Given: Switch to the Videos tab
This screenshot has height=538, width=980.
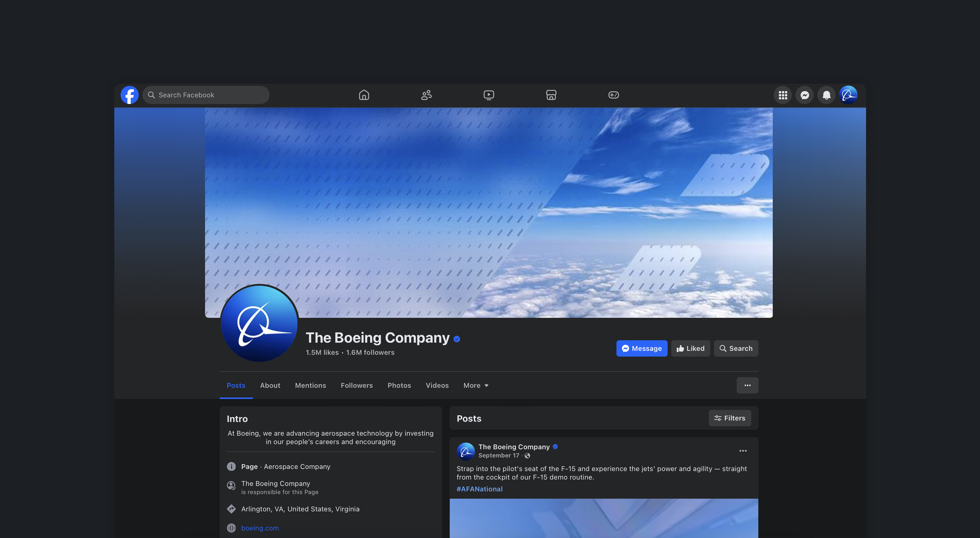Looking at the screenshot, I should [x=437, y=385].
